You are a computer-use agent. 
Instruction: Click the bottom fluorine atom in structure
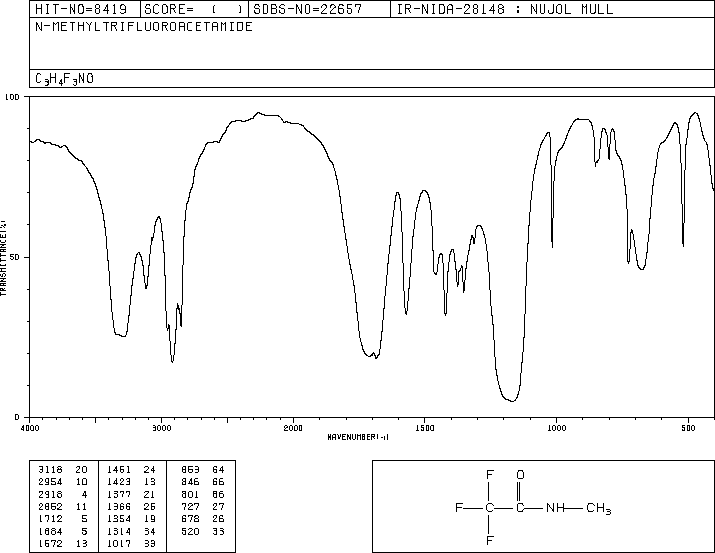(489, 541)
